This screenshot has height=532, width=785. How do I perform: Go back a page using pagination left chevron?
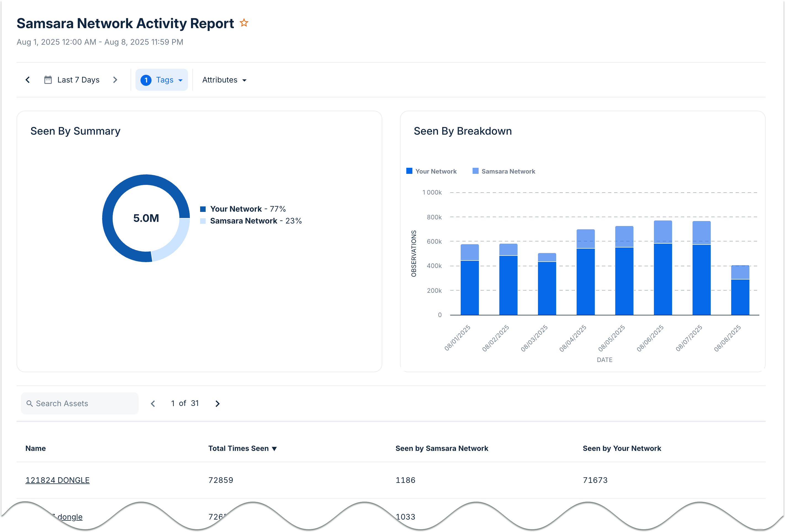click(x=153, y=403)
